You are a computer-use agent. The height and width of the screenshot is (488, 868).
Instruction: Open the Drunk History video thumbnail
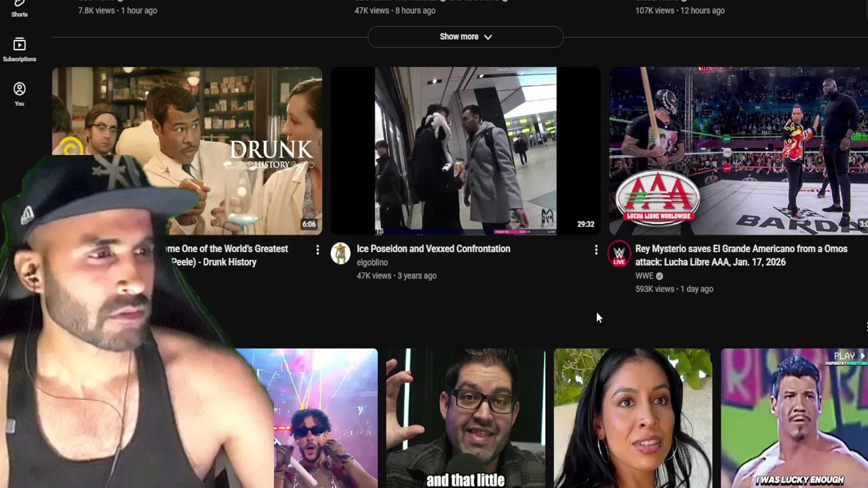click(x=187, y=150)
